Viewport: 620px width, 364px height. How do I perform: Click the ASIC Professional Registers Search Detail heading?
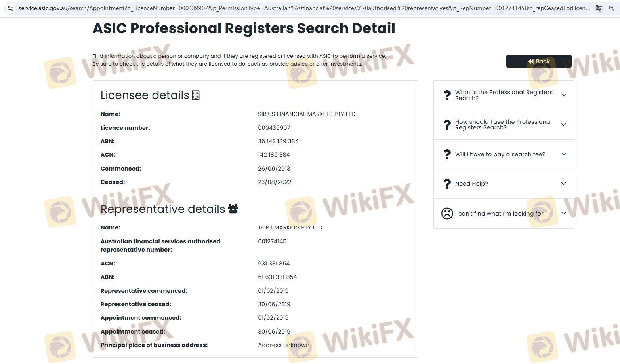[x=244, y=28]
